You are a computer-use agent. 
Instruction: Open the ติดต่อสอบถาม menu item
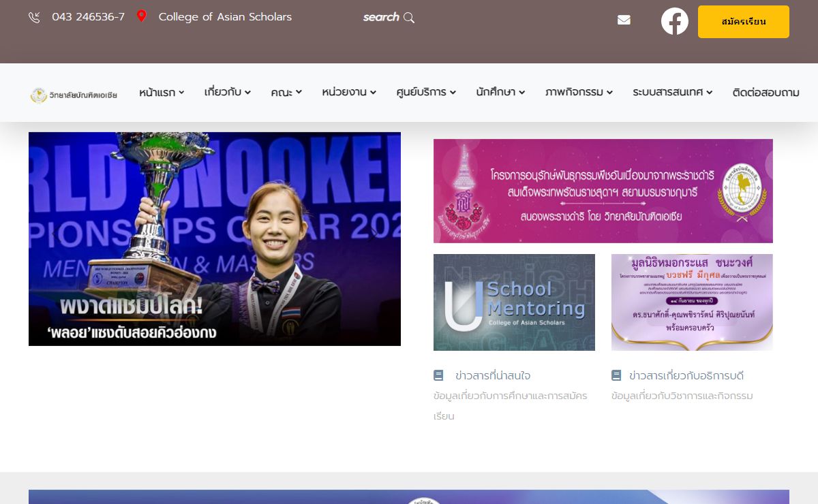(766, 93)
